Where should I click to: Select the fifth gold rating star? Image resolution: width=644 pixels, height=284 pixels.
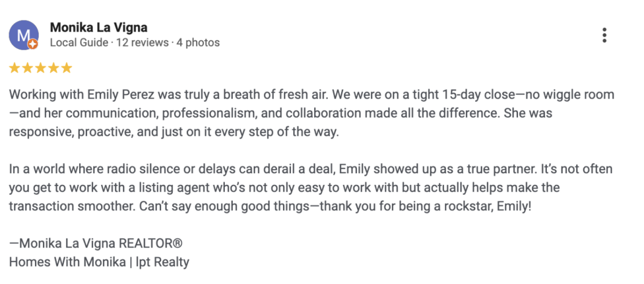coord(66,68)
